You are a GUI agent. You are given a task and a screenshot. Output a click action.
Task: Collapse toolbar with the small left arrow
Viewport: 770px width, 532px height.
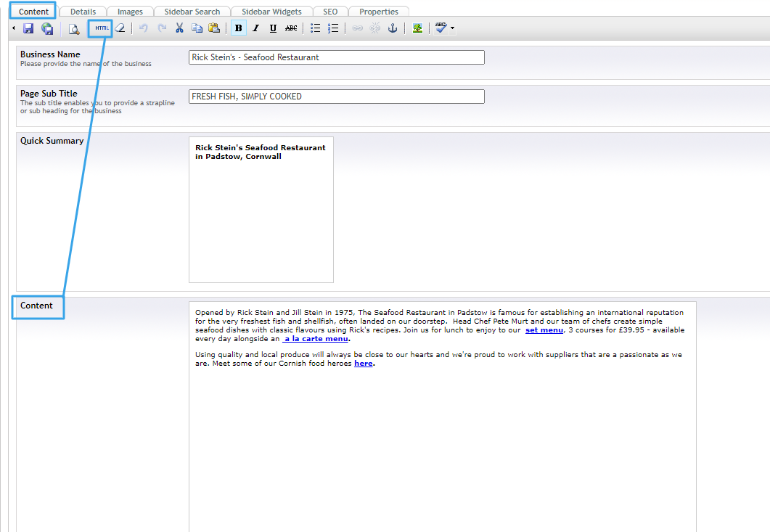click(14, 28)
